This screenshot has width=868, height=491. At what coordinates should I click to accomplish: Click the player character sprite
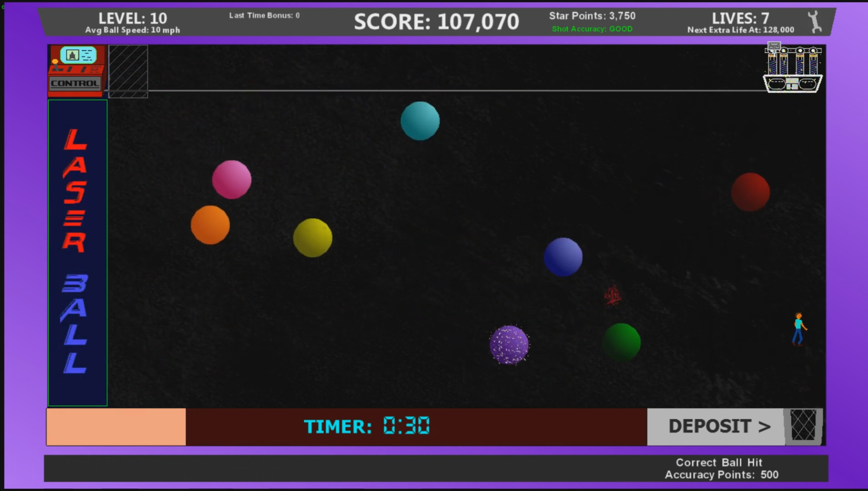tap(799, 328)
